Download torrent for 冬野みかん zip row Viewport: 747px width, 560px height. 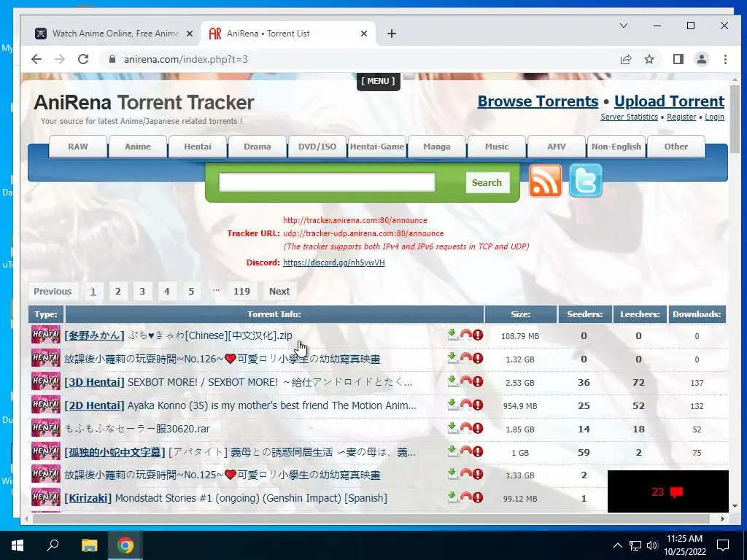pyautogui.click(x=453, y=334)
